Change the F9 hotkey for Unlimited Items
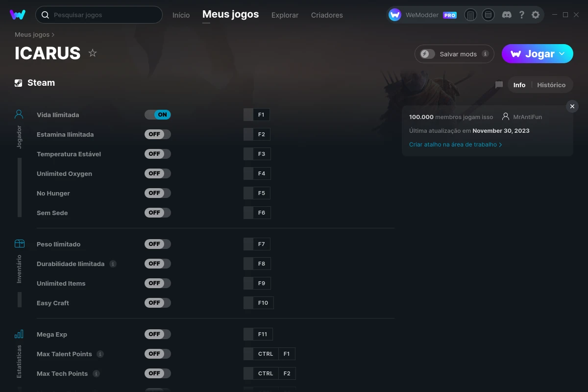Image resolution: width=588 pixels, height=392 pixels. (257, 283)
